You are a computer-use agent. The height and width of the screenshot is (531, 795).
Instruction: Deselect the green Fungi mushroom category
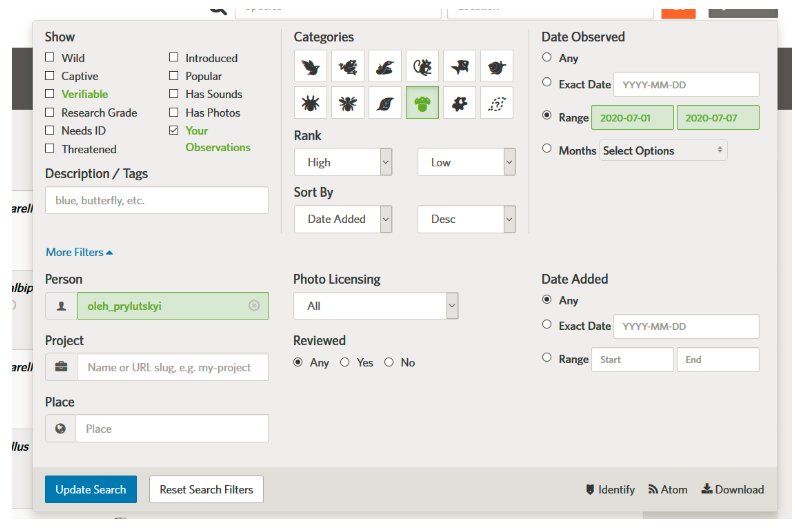(x=421, y=103)
